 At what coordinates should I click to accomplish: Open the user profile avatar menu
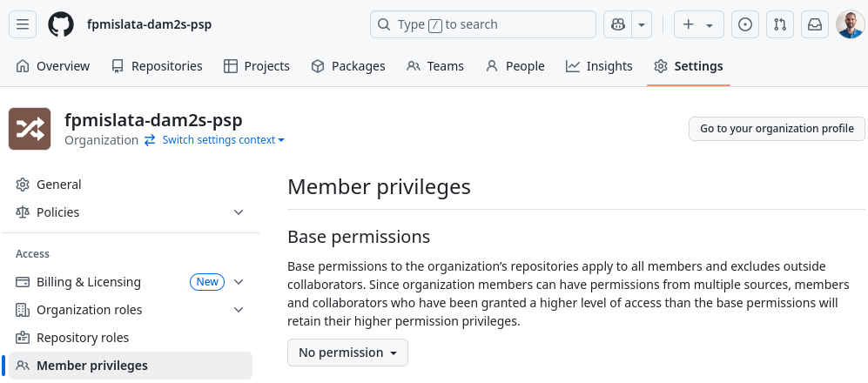[x=850, y=24]
